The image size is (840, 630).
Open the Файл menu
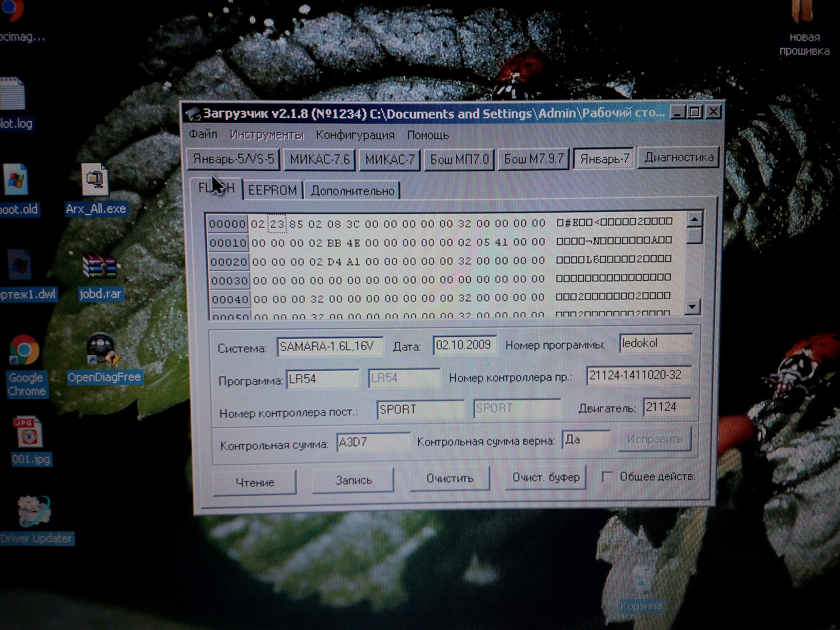(203, 134)
